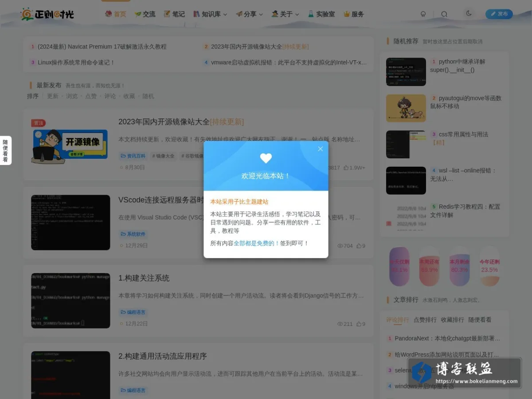Open pyautogui recommendation cartoon thumbnail
532x399 pixels.
[406, 108]
